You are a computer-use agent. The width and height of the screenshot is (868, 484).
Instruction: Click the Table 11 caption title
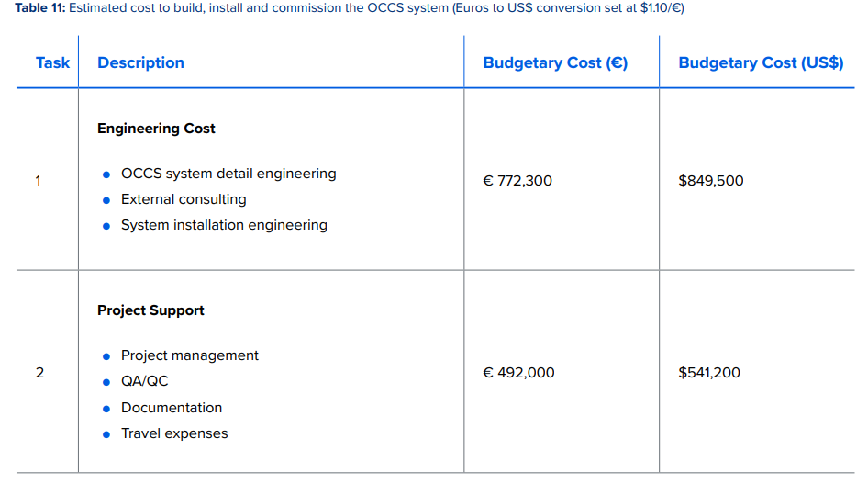pos(349,8)
